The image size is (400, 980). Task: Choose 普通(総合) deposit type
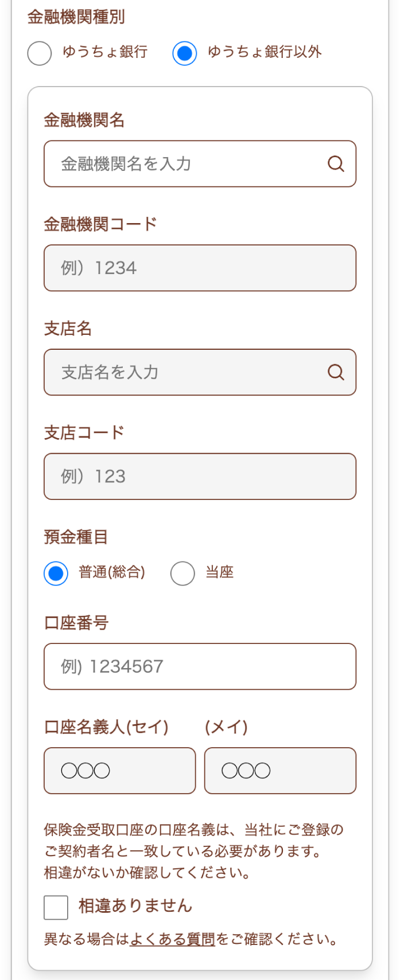tap(55, 573)
